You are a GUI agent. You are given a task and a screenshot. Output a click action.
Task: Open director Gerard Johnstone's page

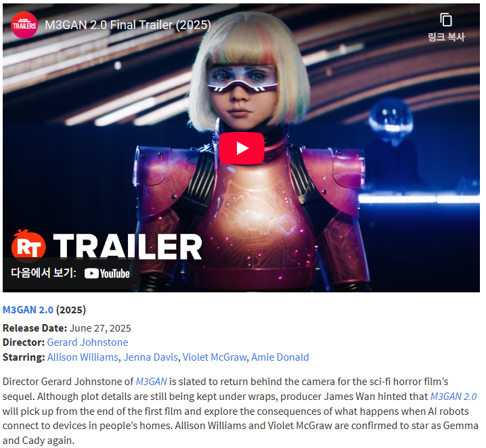coord(87,342)
